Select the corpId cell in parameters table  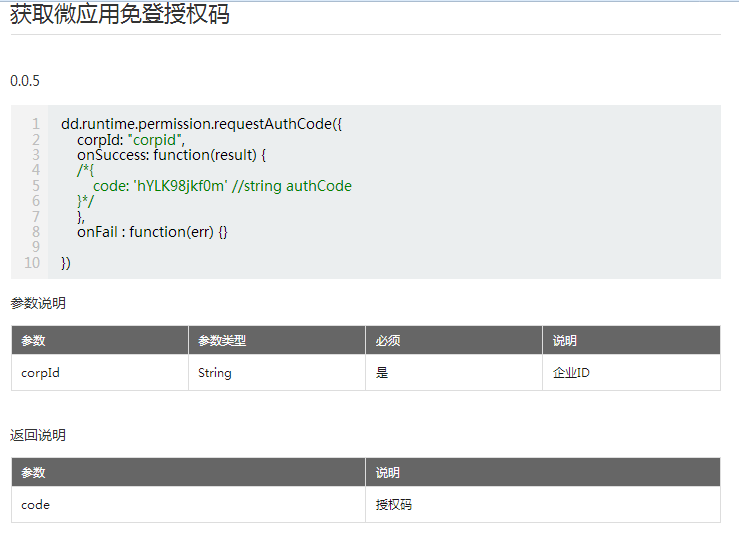tap(41, 373)
